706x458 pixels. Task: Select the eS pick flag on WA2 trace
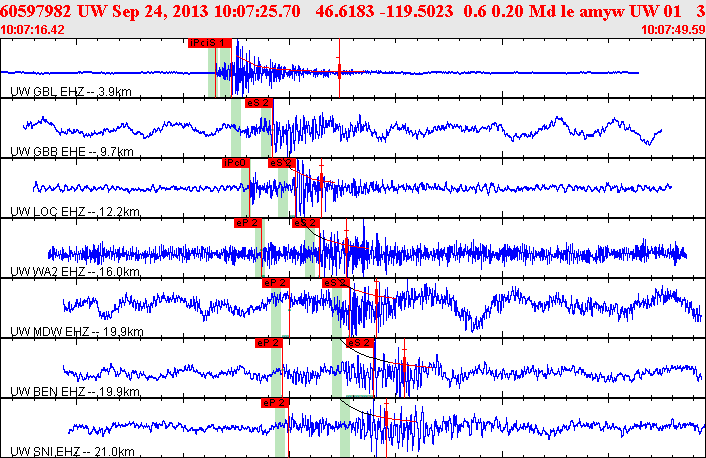305,222
